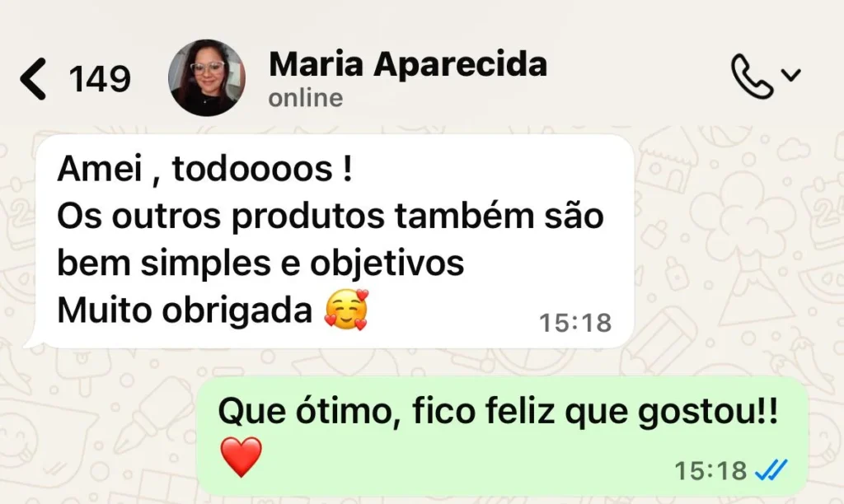The image size is (844, 504).
Task: Select the sent message 'Que ótimo, fico feliz'
Action: (498, 412)
